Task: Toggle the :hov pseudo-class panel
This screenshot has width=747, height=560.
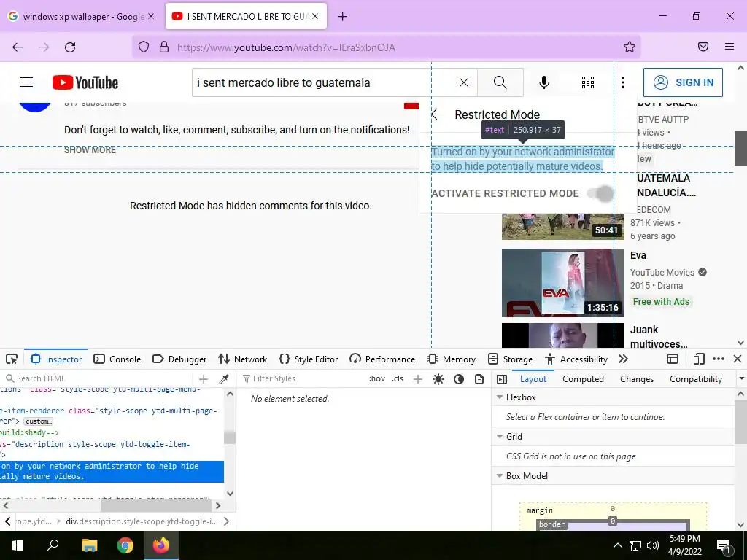Action: pos(377,379)
